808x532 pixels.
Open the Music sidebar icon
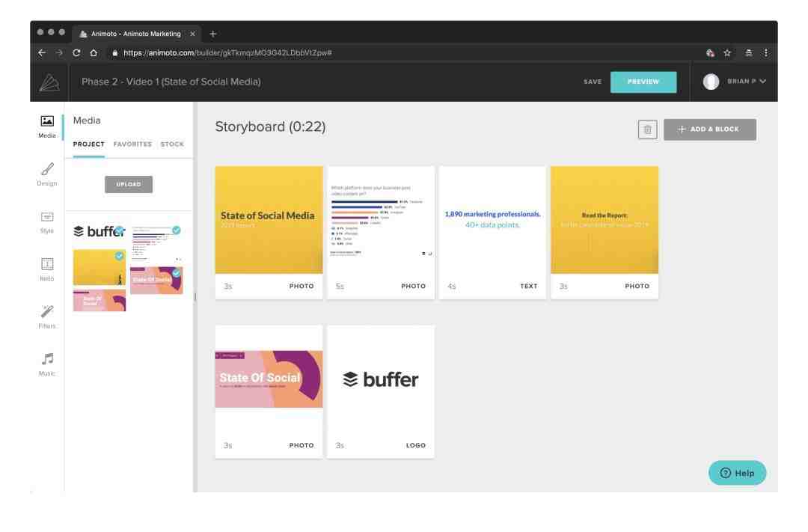point(47,364)
